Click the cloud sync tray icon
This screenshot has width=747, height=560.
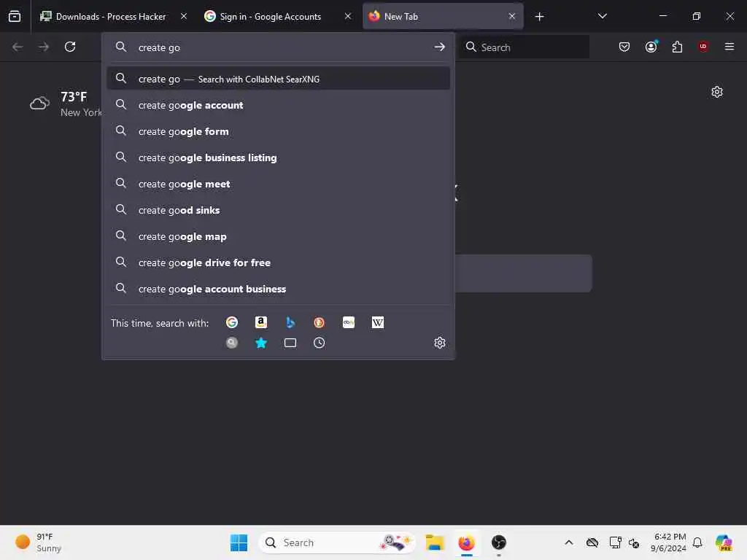[592, 542]
